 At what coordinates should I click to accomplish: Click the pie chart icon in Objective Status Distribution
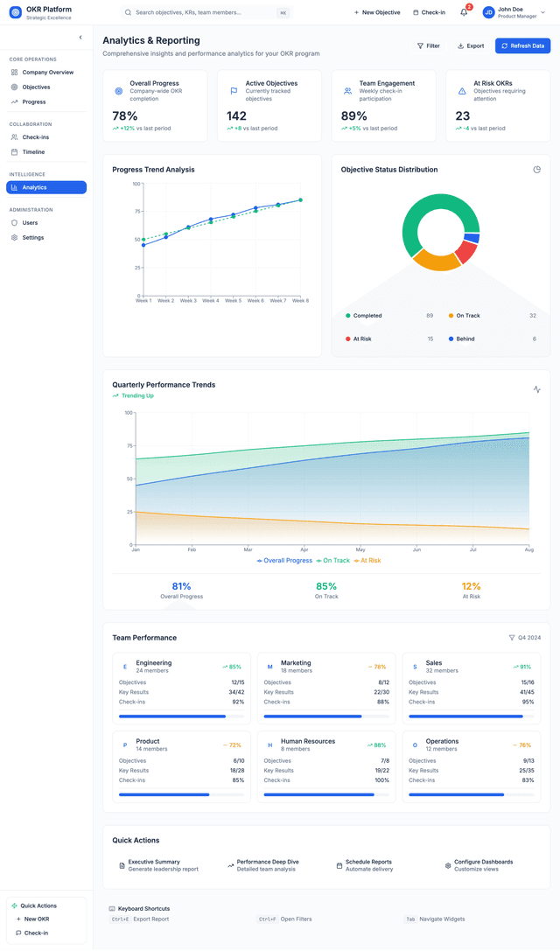tap(536, 170)
